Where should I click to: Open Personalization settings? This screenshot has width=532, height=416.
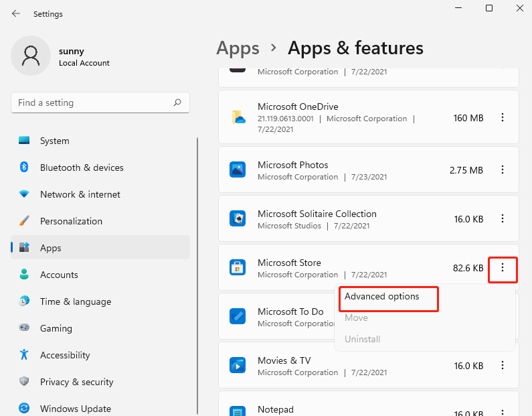[x=100, y=221]
